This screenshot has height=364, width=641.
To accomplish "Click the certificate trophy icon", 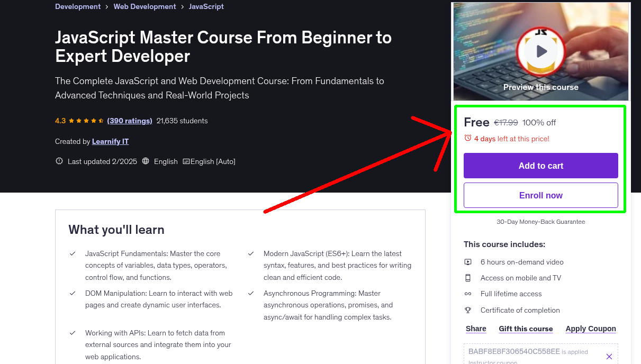I will [468, 310].
